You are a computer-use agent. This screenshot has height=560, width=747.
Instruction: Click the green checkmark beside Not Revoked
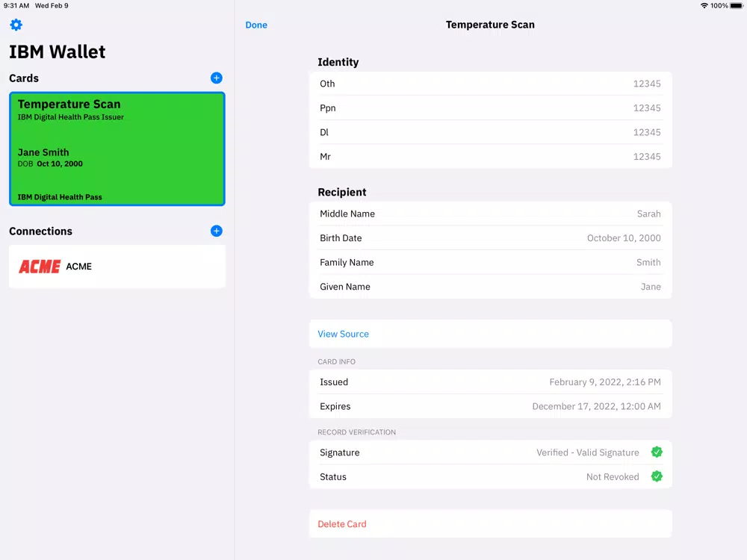657,476
